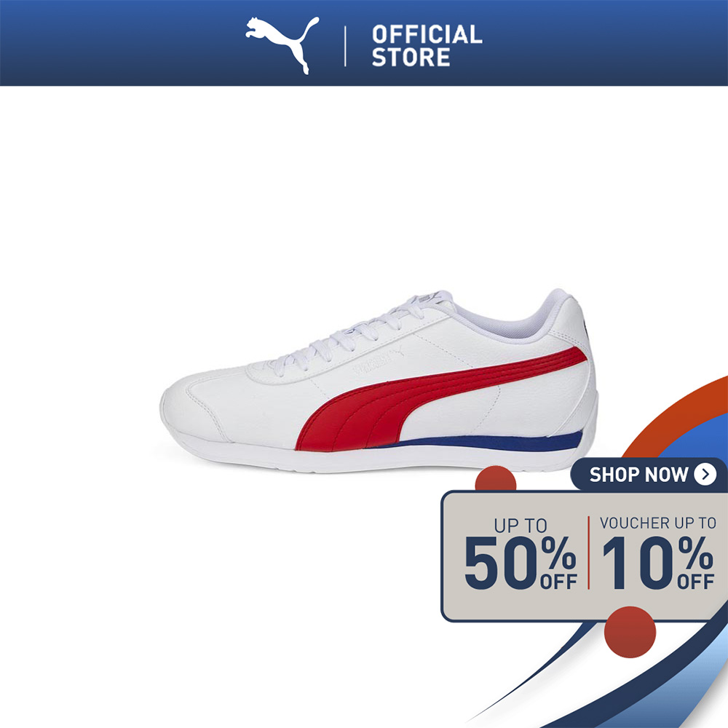Click the OFFICIAL STORE header text
The image size is (728, 728).
tap(427, 46)
